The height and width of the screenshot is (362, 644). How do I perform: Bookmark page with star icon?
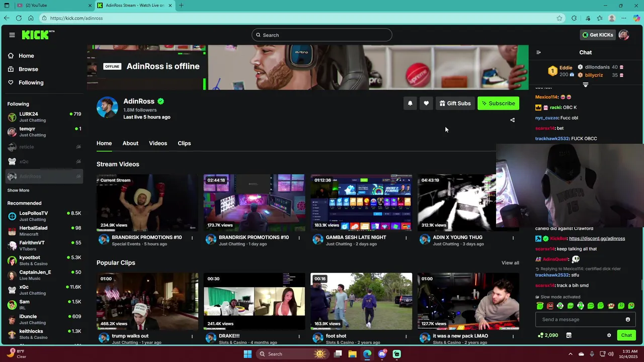tap(559, 18)
